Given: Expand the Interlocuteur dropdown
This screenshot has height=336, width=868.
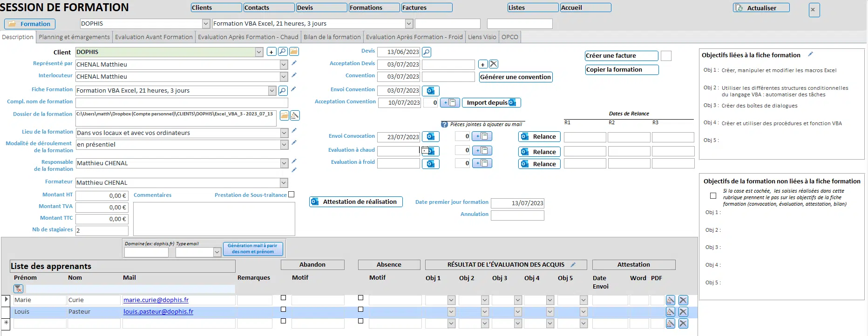Looking at the screenshot, I should click(284, 77).
